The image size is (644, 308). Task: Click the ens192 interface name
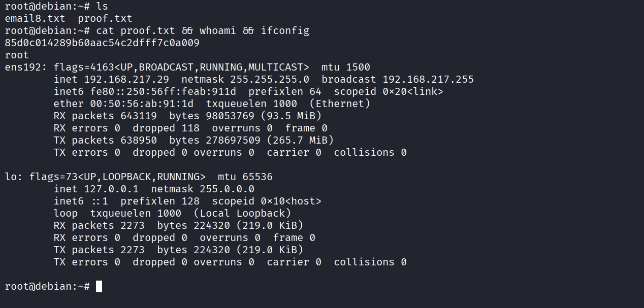[23, 67]
